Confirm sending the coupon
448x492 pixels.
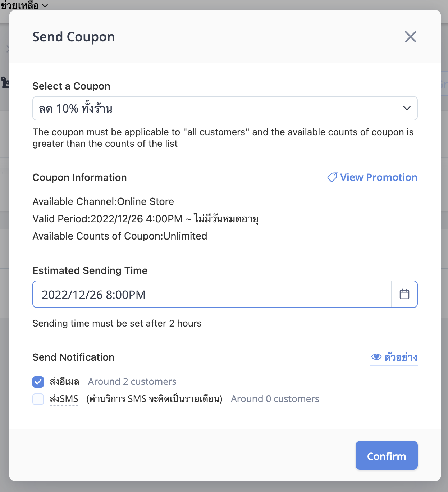point(387,455)
